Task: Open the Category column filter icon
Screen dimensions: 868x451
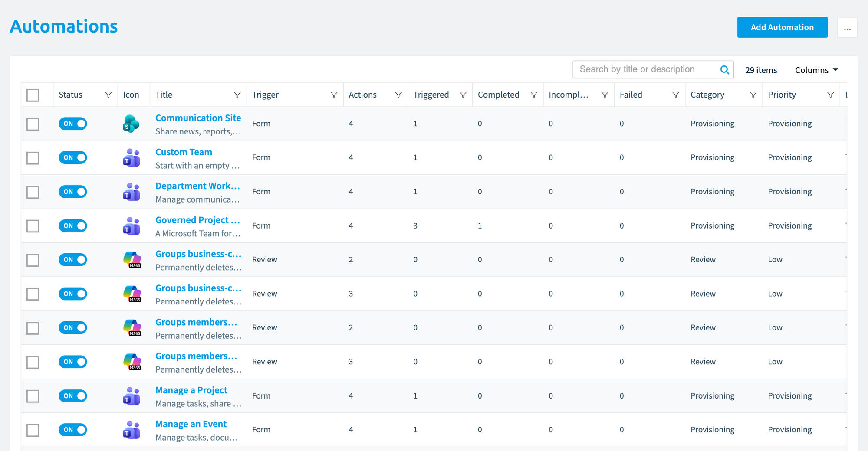Action: pyautogui.click(x=753, y=95)
